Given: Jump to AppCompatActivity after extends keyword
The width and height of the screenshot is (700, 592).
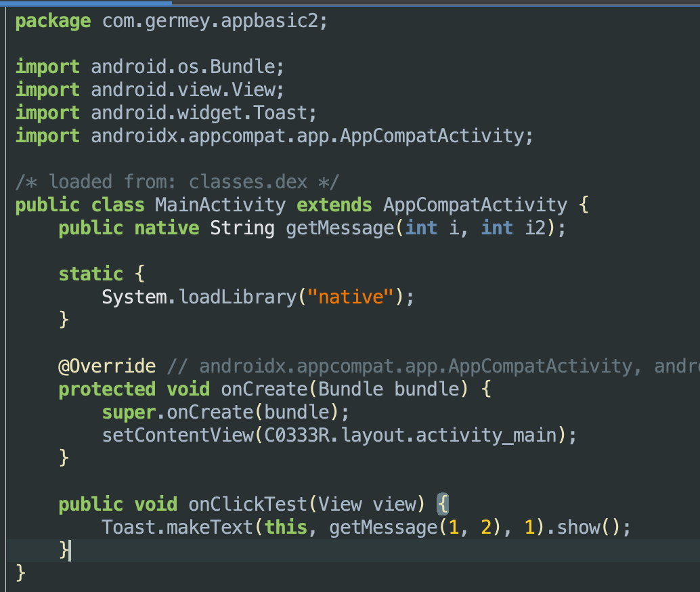Looking at the screenshot, I should 475,205.
